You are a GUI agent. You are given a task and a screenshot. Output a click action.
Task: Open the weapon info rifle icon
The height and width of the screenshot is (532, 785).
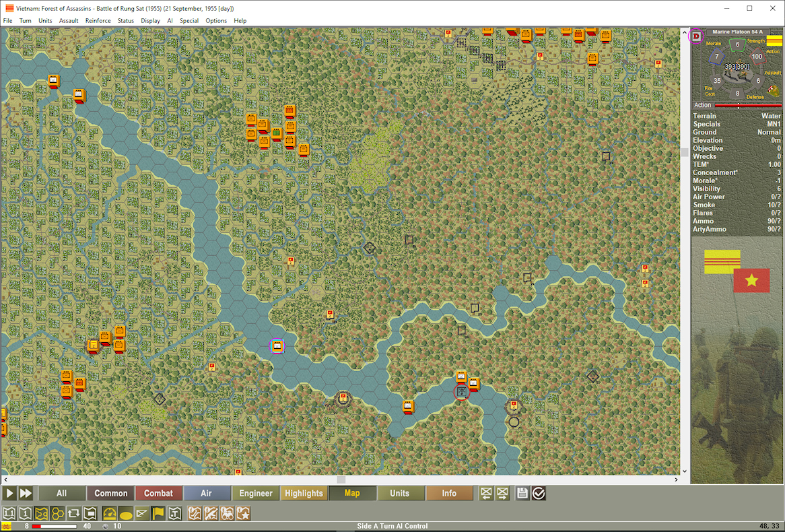point(211,513)
